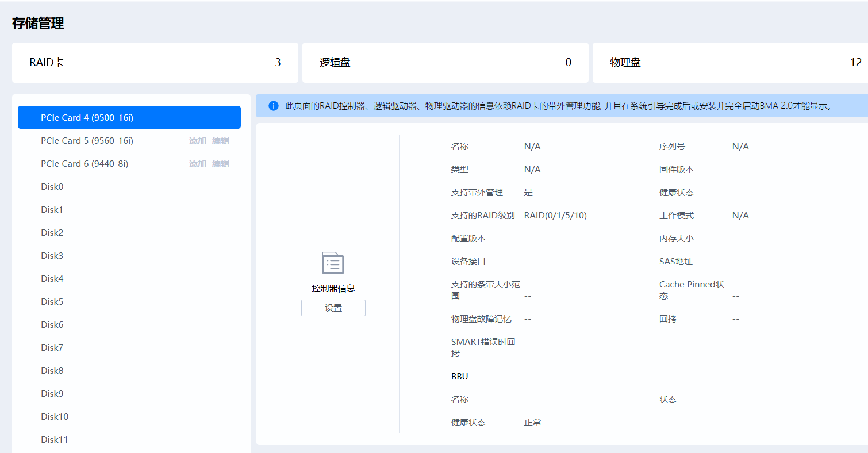Select Disk3 from the sidebar

click(x=52, y=256)
